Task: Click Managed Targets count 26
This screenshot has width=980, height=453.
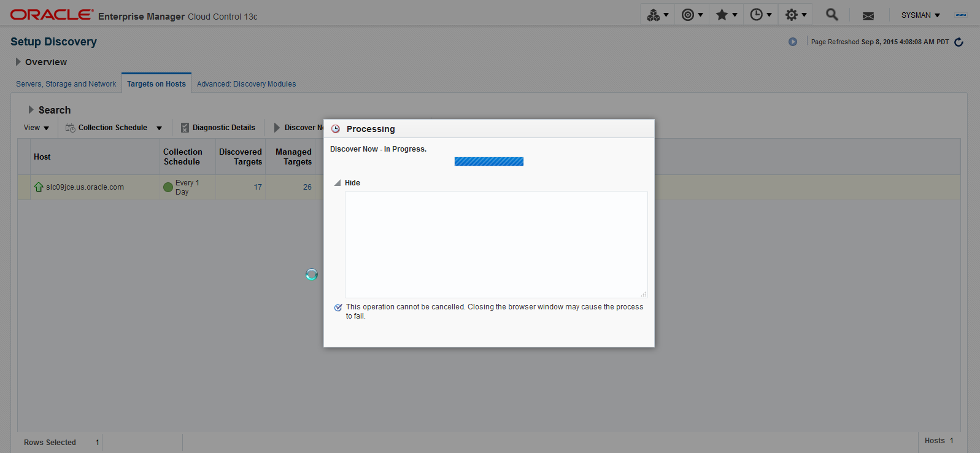Action: click(x=307, y=187)
